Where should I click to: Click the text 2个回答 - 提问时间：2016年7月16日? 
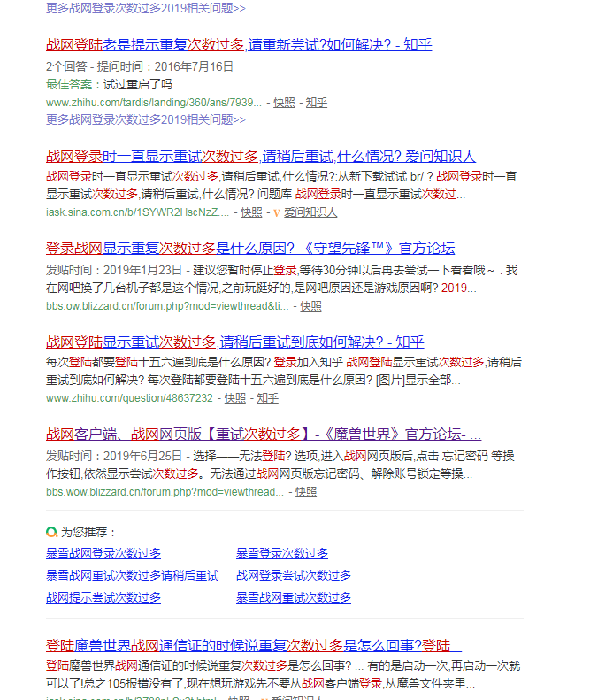140,66
